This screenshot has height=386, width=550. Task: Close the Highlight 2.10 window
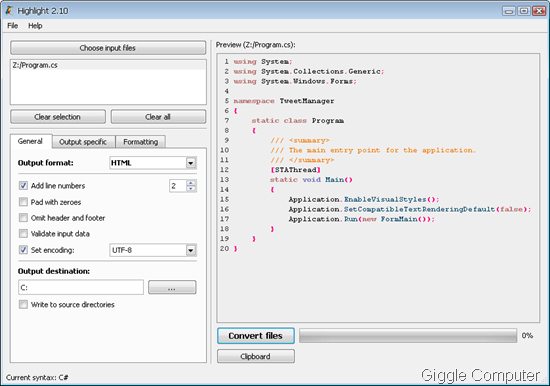tap(539, 11)
